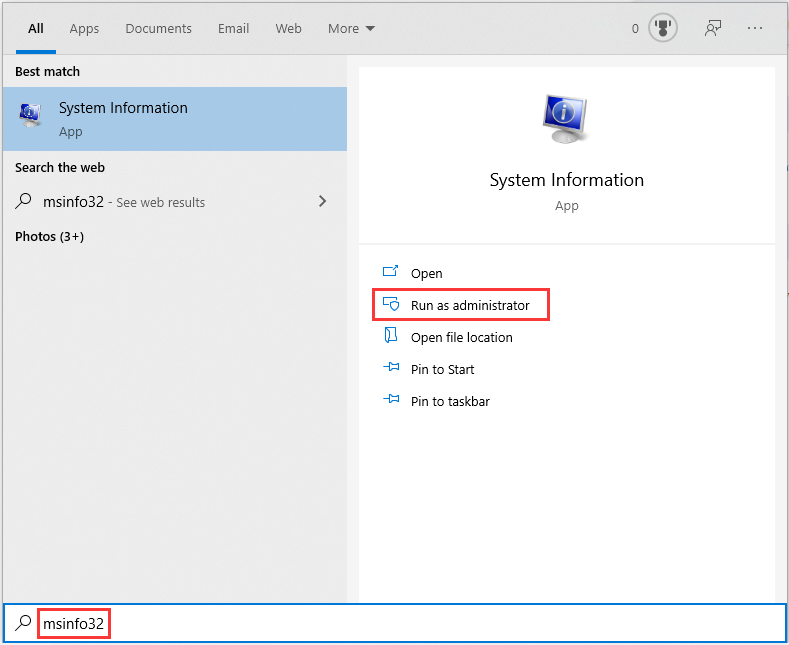Viewport: 789px width, 645px height.
Task: Open the feedback person icon
Action: 713,28
